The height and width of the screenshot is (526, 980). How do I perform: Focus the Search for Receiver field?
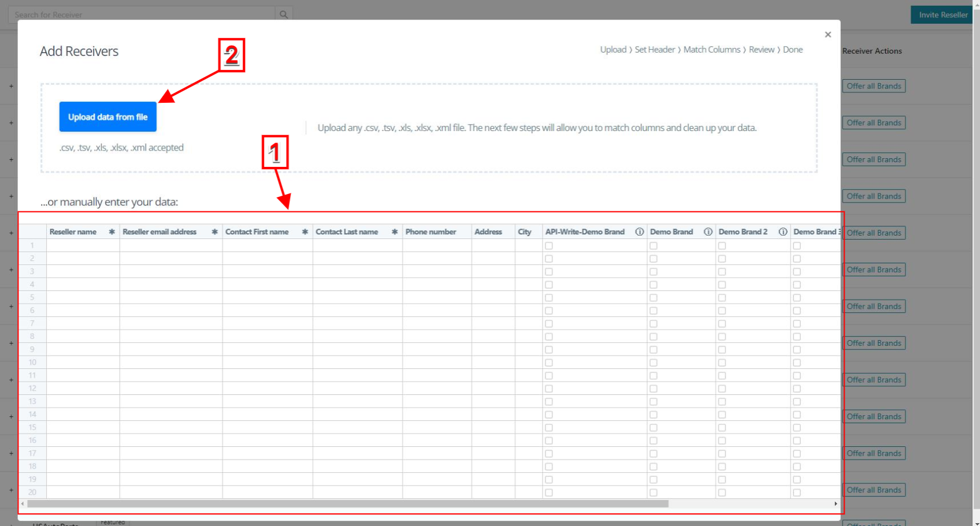point(142,14)
